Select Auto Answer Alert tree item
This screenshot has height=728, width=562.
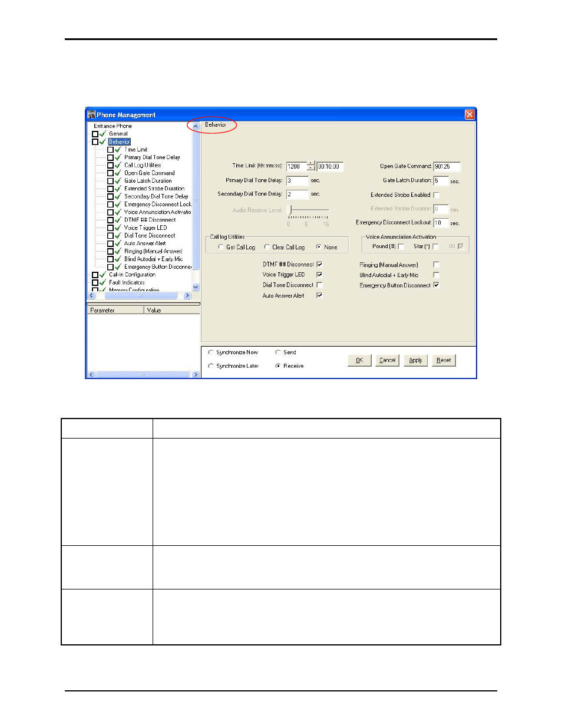click(145, 243)
